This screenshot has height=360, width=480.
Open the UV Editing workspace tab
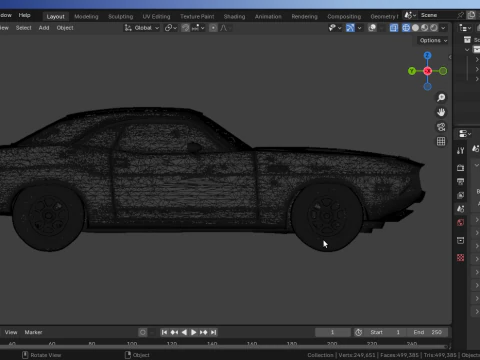156,16
